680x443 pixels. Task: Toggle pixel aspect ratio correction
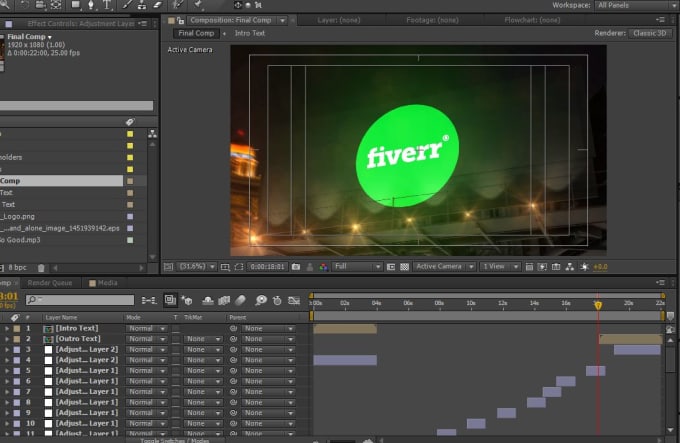(529, 267)
